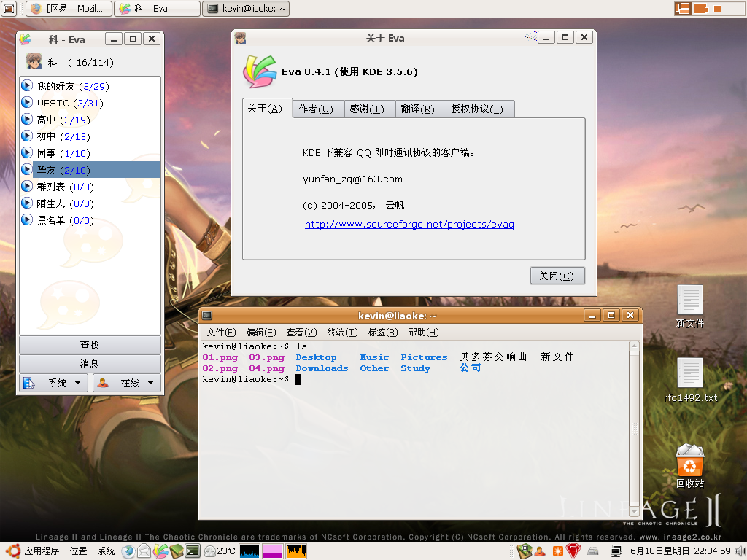747x560 pixels.
Task: Open the orange network monitor graph
Action: pyautogui.click(x=296, y=551)
